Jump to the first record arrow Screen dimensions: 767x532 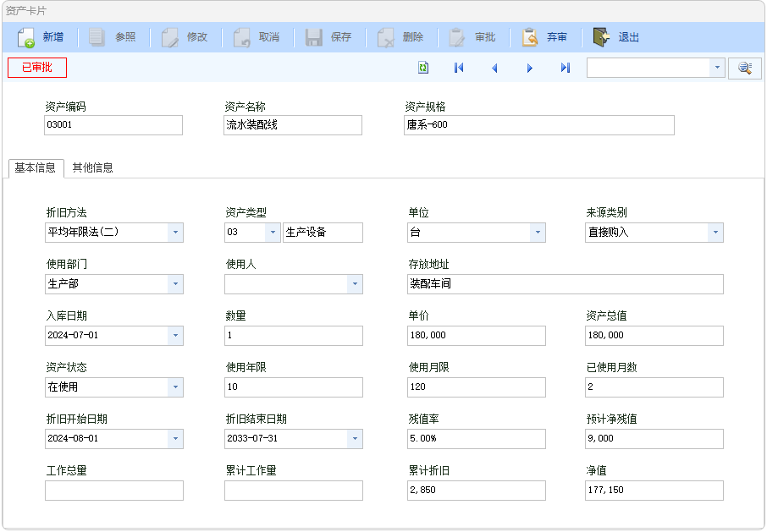[459, 68]
